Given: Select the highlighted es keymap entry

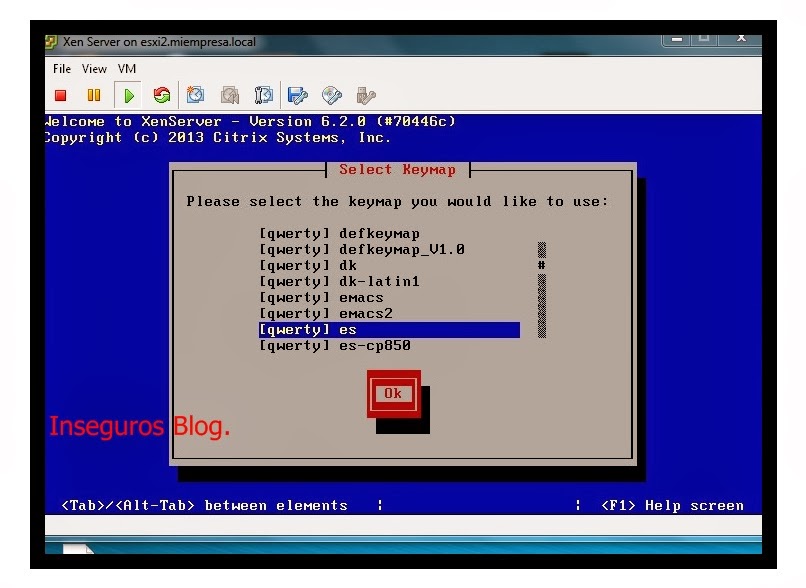Looking at the screenshot, I should [x=388, y=330].
